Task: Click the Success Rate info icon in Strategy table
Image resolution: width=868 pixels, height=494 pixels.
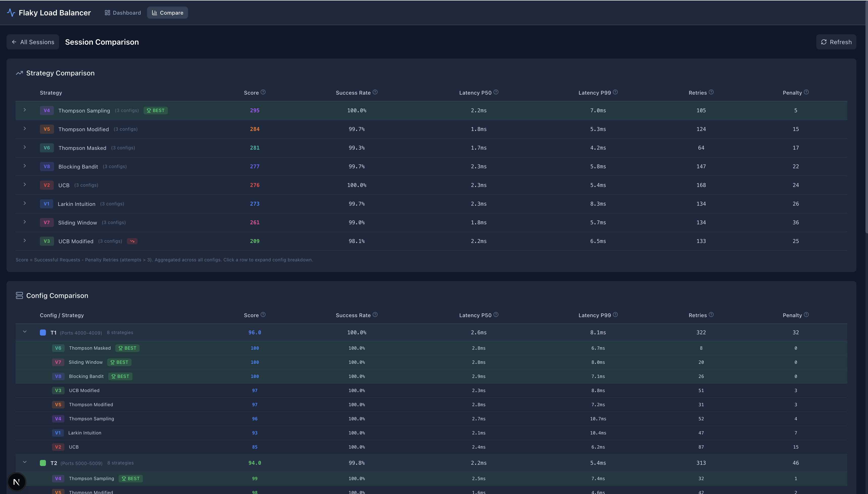Action: pyautogui.click(x=375, y=92)
